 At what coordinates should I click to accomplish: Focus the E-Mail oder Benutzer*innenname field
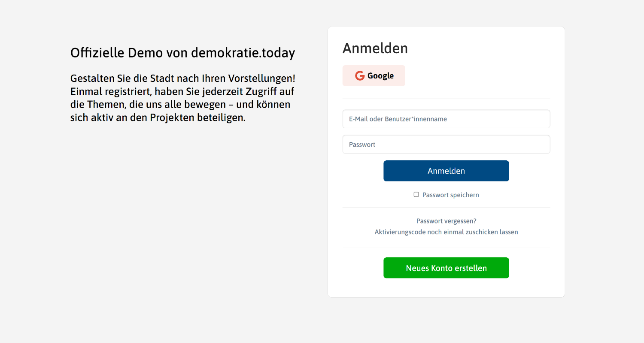tap(446, 119)
